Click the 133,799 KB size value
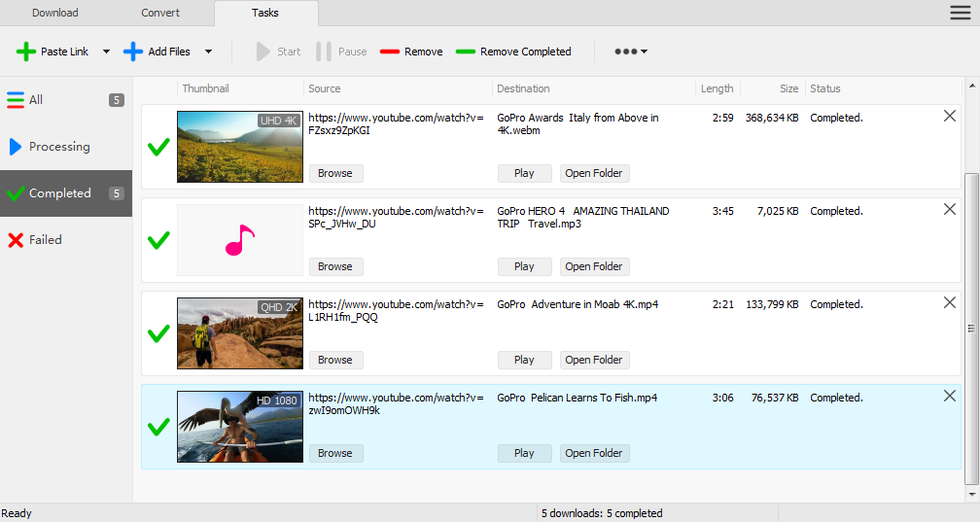The height and width of the screenshot is (522, 980). tap(772, 304)
